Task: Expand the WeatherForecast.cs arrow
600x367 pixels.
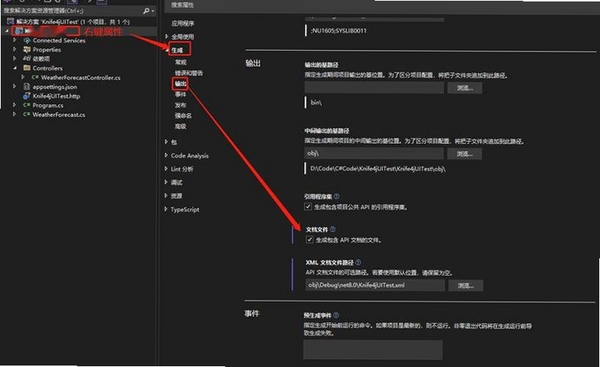Action: tap(15, 114)
